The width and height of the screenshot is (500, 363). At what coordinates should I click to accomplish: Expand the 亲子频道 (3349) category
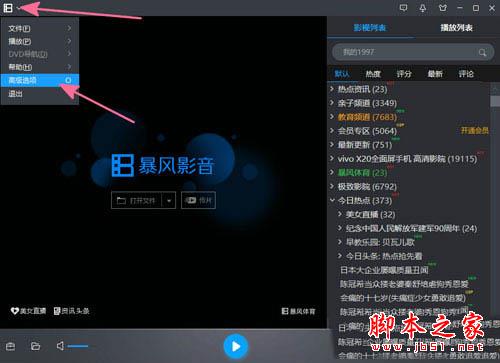(x=332, y=103)
